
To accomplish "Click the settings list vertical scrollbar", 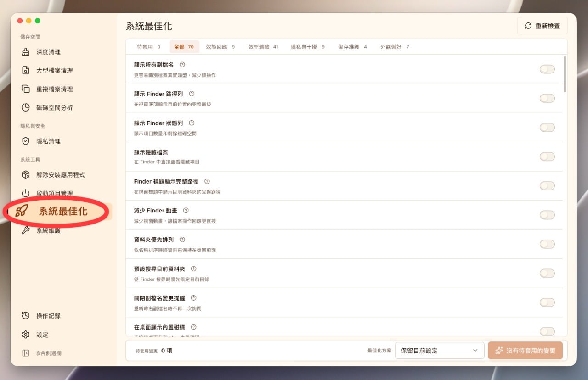I will click(x=565, y=74).
